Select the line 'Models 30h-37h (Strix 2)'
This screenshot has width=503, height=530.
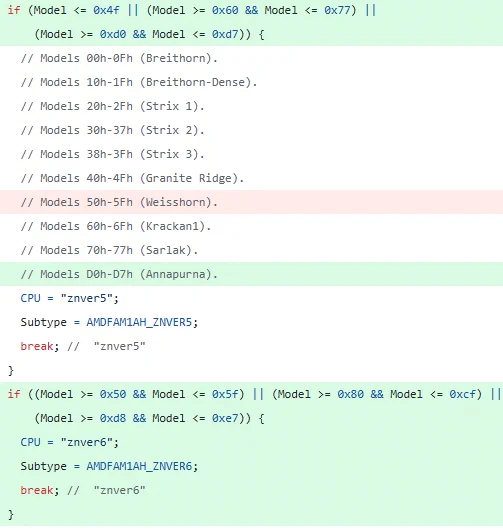[x=112, y=130]
